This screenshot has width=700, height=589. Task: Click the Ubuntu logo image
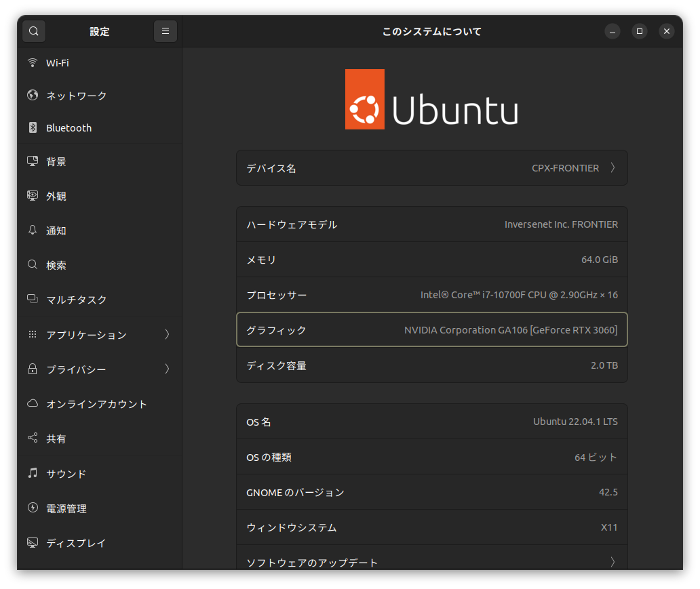[431, 100]
